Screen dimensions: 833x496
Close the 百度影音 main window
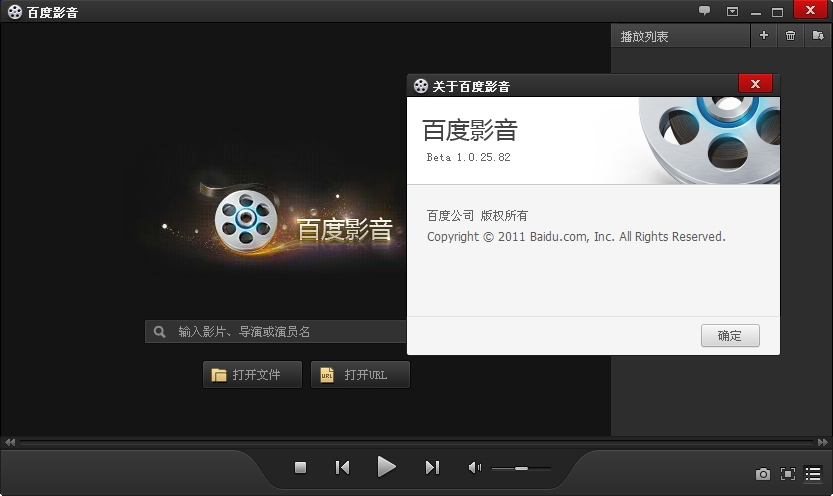tap(810, 10)
